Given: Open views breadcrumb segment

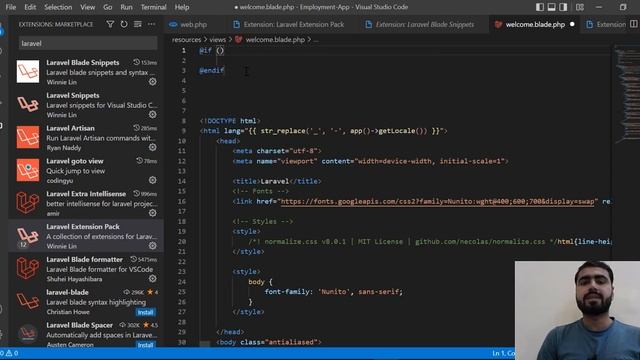Looking at the screenshot, I should [218, 40].
